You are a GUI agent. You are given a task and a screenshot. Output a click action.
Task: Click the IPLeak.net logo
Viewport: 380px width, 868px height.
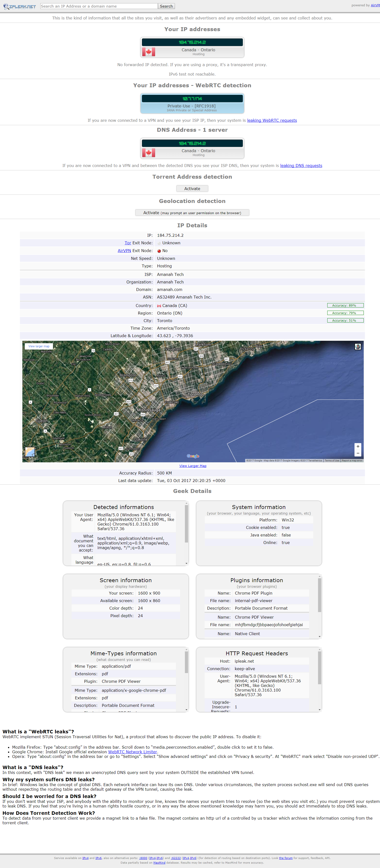[x=19, y=6]
